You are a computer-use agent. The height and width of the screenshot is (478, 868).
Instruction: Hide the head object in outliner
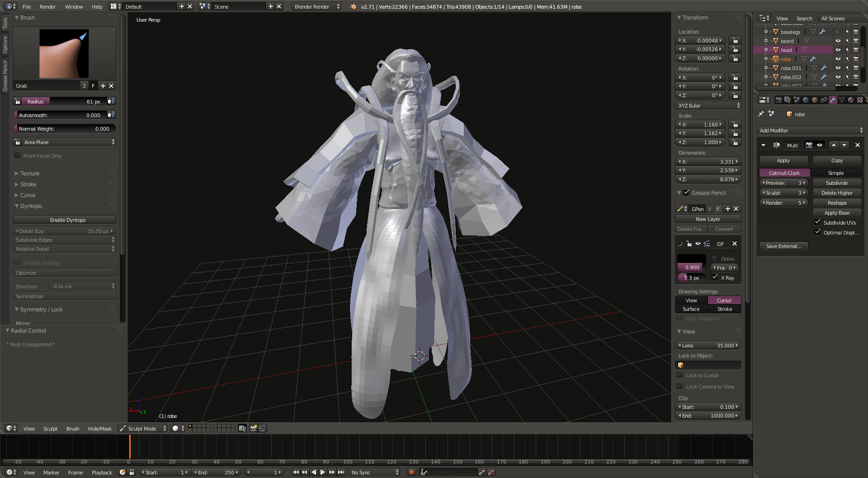tap(838, 50)
